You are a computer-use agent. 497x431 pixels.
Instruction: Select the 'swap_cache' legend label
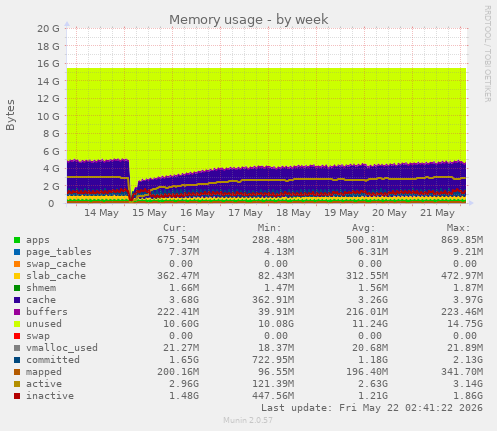(x=56, y=264)
